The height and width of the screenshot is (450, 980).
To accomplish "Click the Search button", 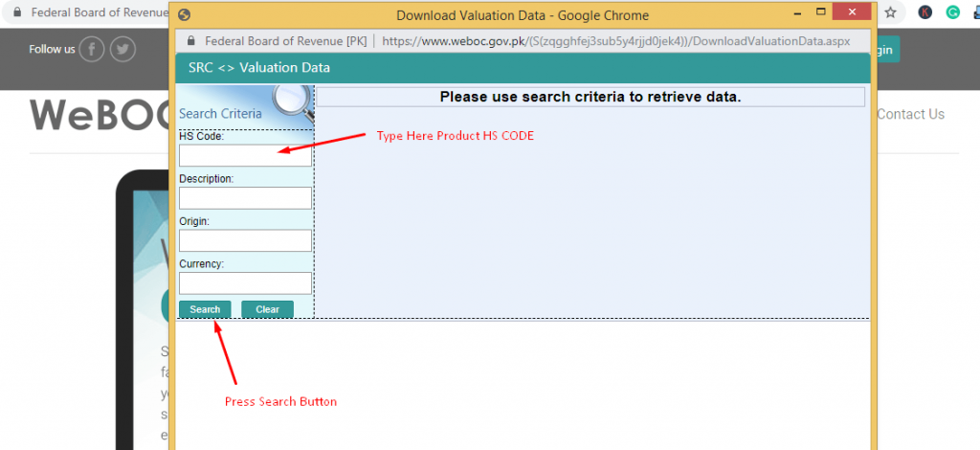I will tap(205, 309).
